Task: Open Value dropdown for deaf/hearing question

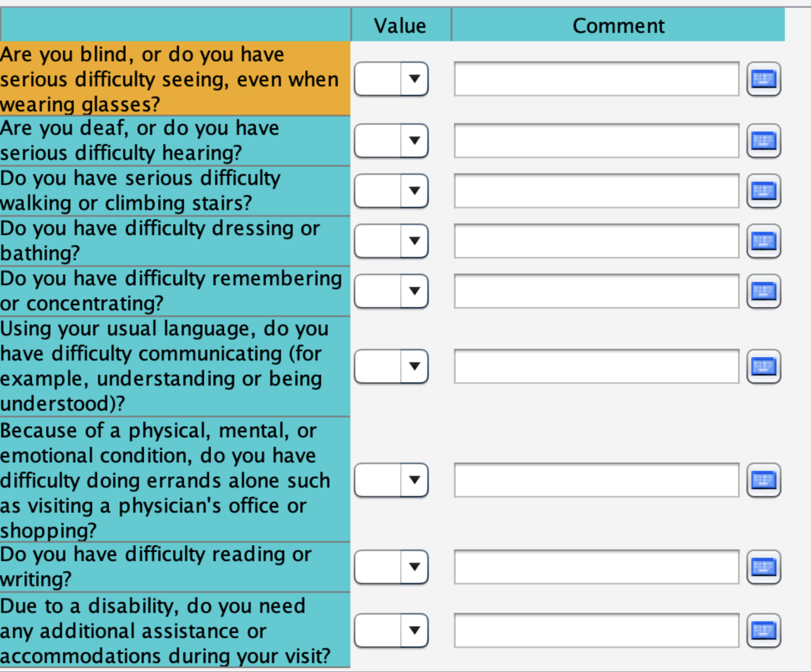Action: click(x=414, y=140)
